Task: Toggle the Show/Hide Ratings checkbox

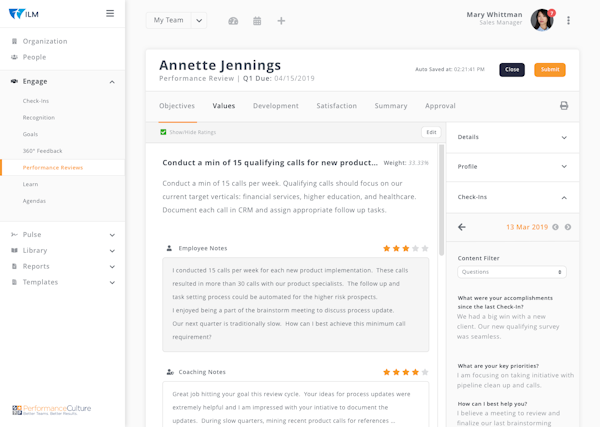Action: (x=164, y=132)
